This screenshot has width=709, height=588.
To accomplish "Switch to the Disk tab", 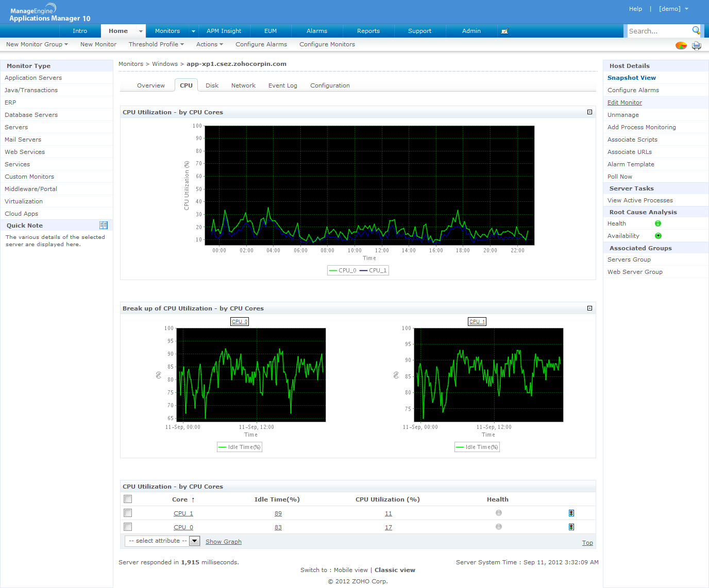I will pos(212,85).
